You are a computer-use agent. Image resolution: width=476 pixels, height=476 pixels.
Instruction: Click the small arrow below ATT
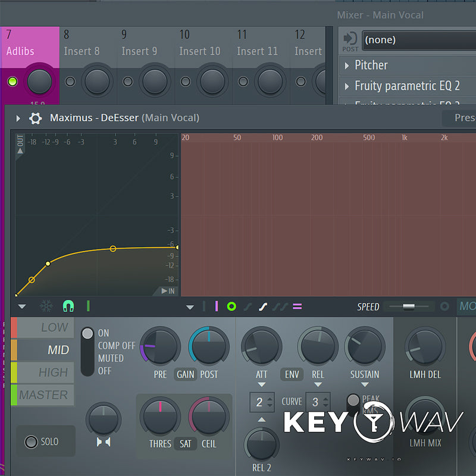(x=261, y=384)
